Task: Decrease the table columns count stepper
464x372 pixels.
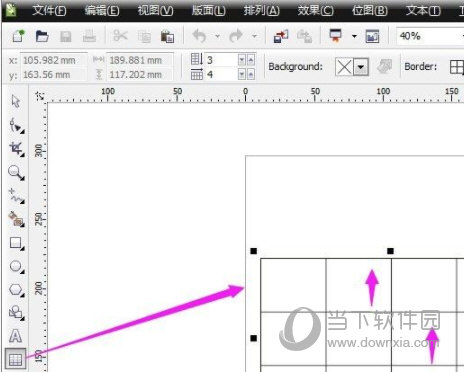Action: (242, 74)
